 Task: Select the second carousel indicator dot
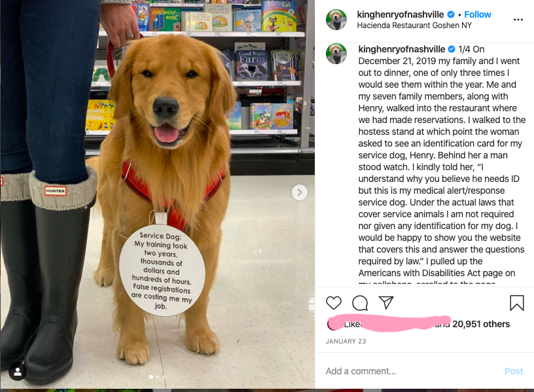click(x=158, y=377)
